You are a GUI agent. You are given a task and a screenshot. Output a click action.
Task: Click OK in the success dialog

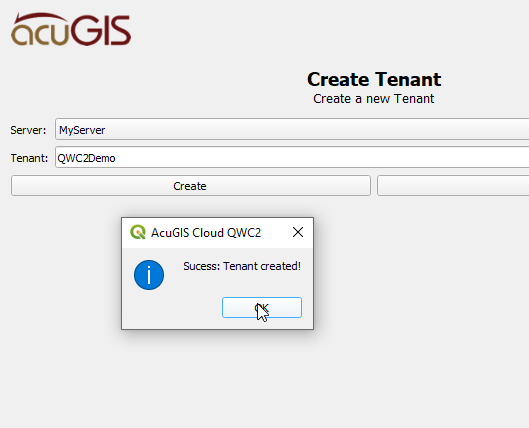262,307
